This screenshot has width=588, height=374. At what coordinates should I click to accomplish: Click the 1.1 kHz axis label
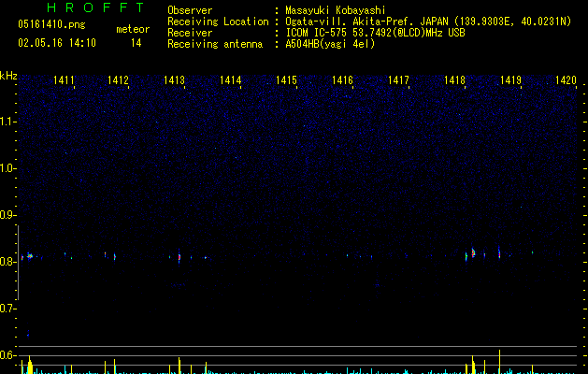click(7, 122)
